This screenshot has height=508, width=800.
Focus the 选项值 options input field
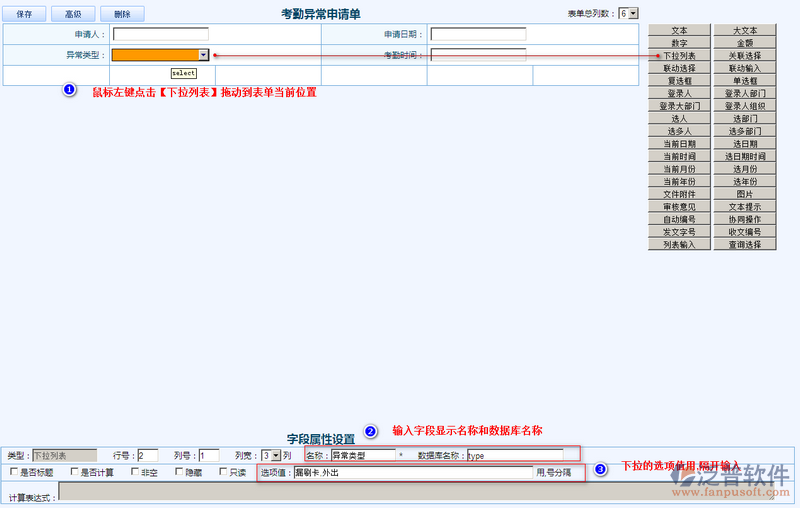(410, 472)
